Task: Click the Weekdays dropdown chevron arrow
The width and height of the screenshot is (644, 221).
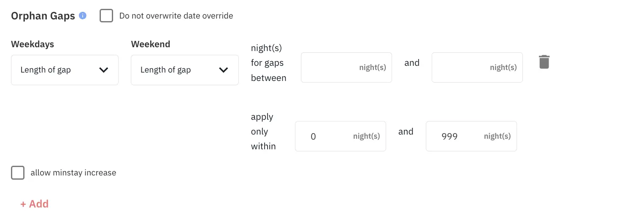Action: (x=103, y=70)
